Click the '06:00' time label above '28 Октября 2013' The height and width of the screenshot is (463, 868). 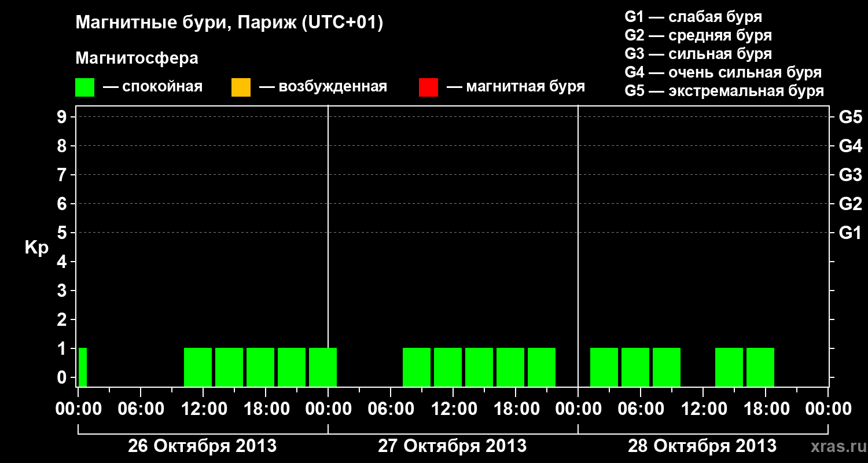point(640,409)
